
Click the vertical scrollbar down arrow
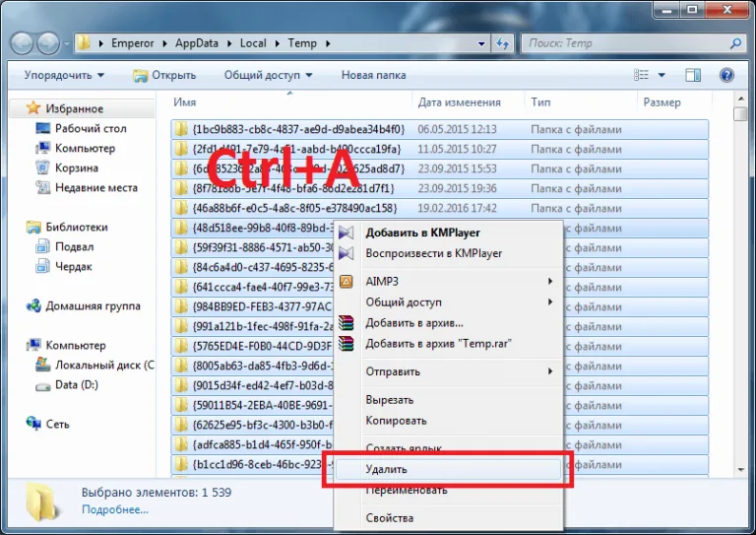(x=741, y=470)
